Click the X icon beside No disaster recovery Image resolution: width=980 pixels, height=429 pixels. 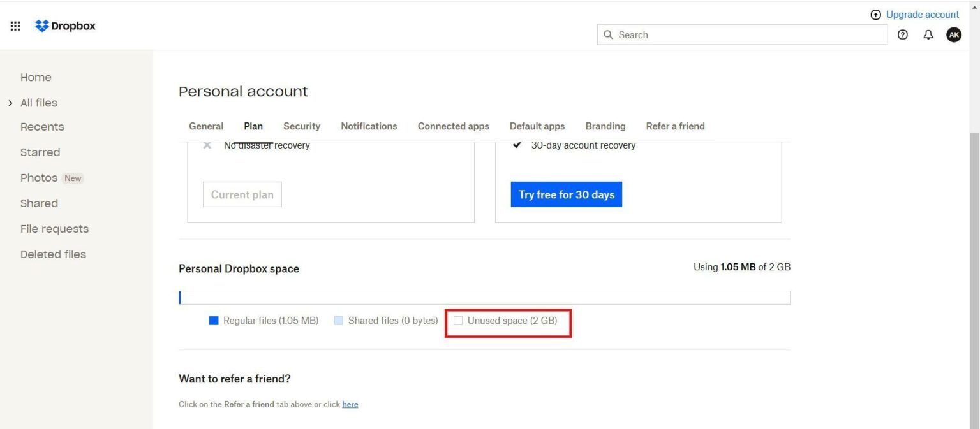click(207, 145)
